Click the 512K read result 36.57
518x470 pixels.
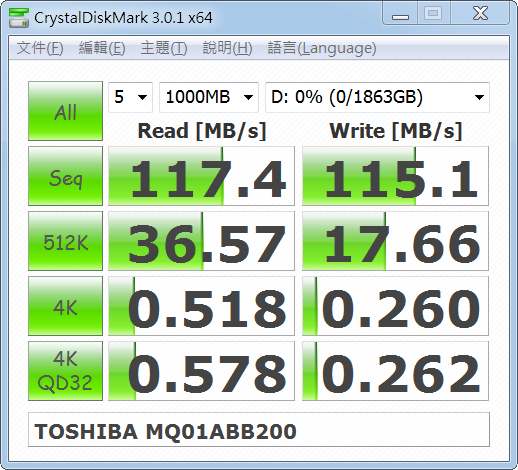click(201, 241)
